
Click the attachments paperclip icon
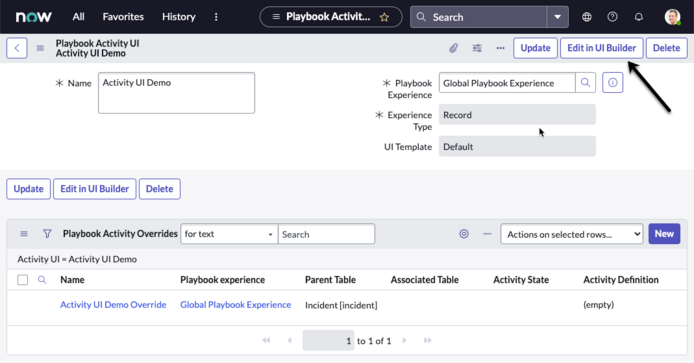453,48
